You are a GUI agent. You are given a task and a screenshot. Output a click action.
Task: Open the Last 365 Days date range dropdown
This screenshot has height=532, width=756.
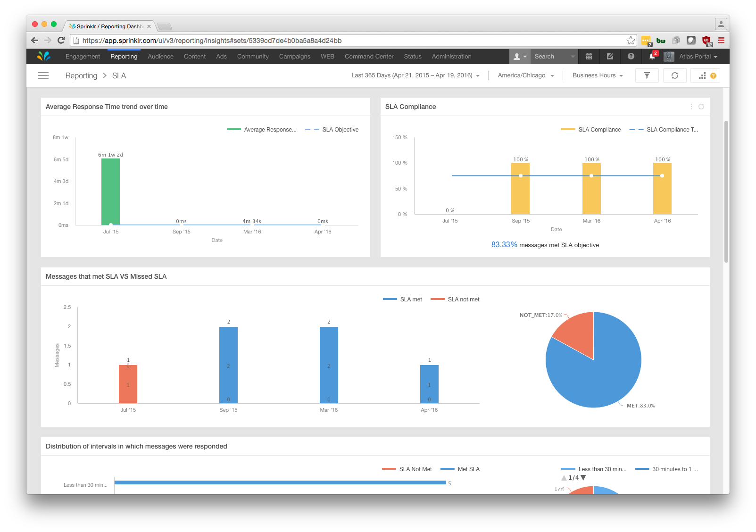[415, 75]
